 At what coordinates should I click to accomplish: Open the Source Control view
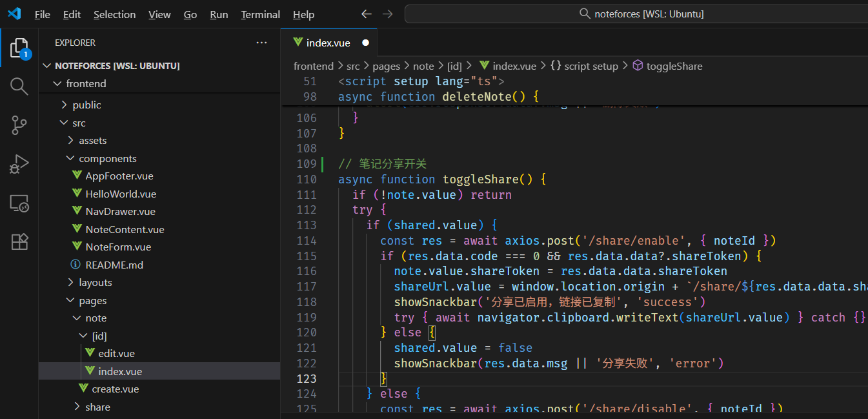point(19,125)
